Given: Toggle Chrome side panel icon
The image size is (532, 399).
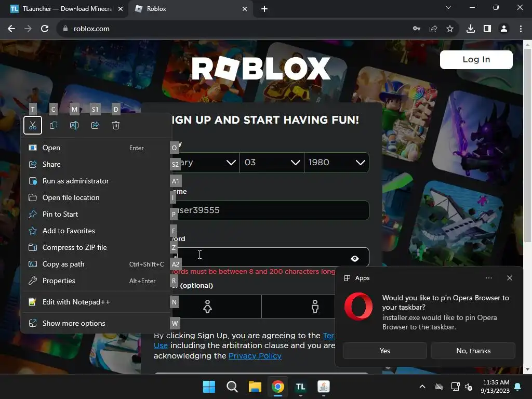Looking at the screenshot, I should [x=487, y=29].
